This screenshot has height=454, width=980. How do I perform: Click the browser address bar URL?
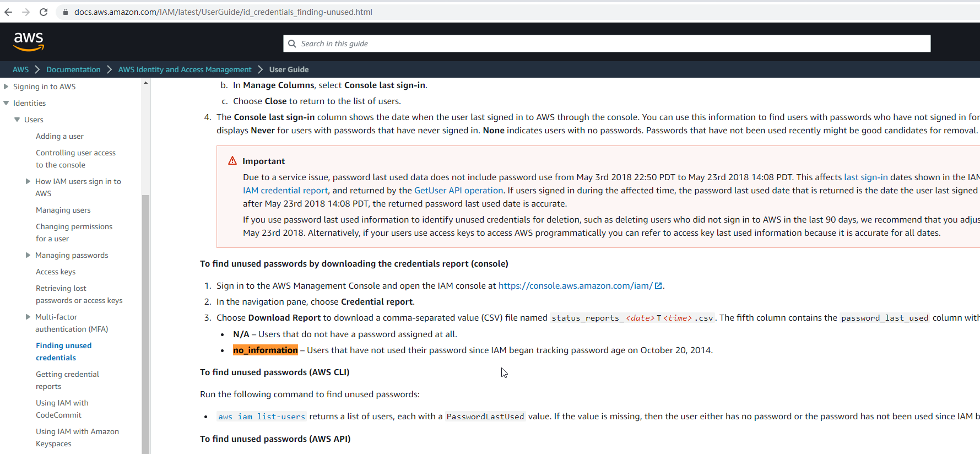tap(223, 12)
